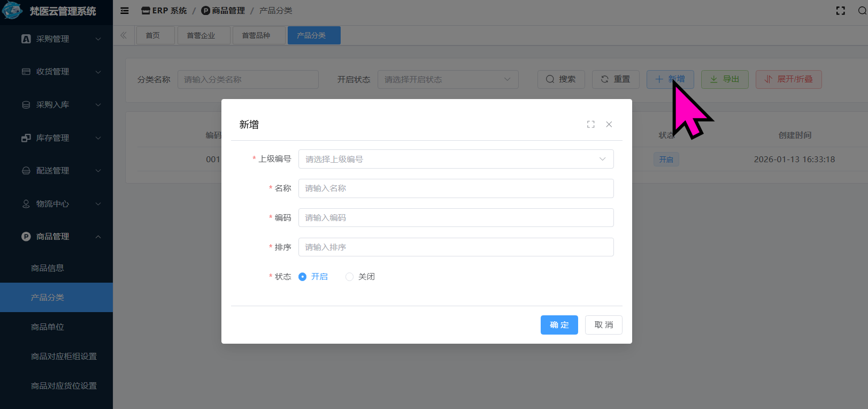Click the fullscreen icon in top bar
868x409 pixels.
(840, 11)
